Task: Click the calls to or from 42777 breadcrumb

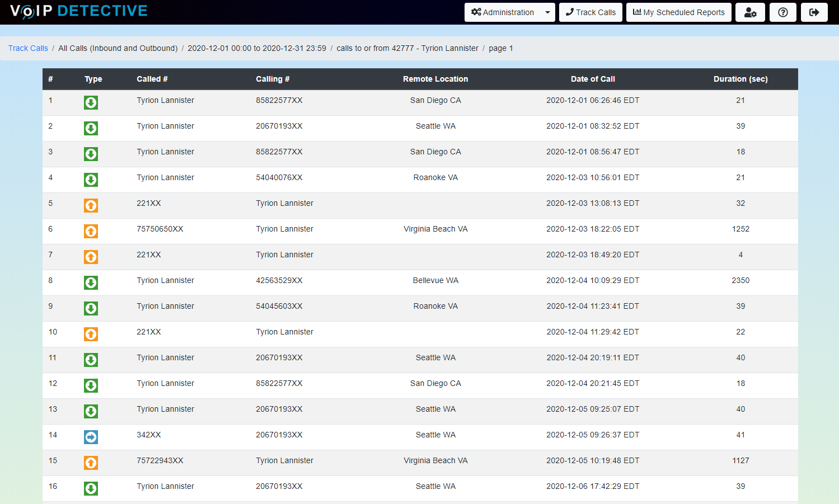Action: point(407,48)
